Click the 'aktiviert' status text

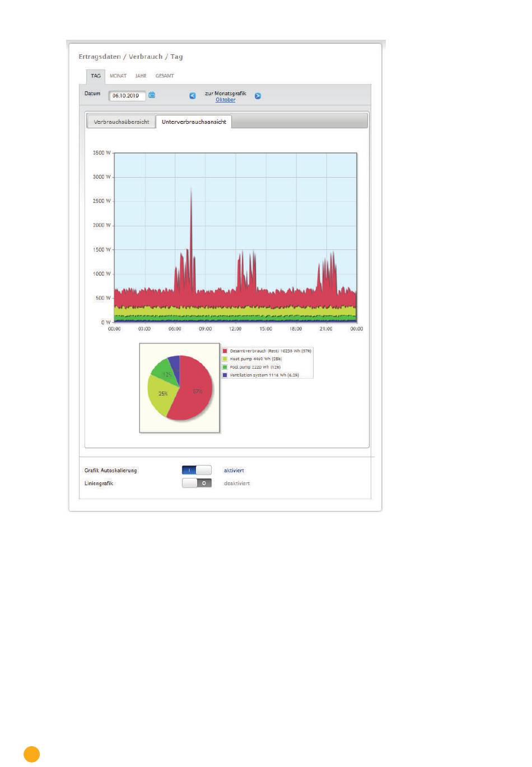pyautogui.click(x=234, y=471)
